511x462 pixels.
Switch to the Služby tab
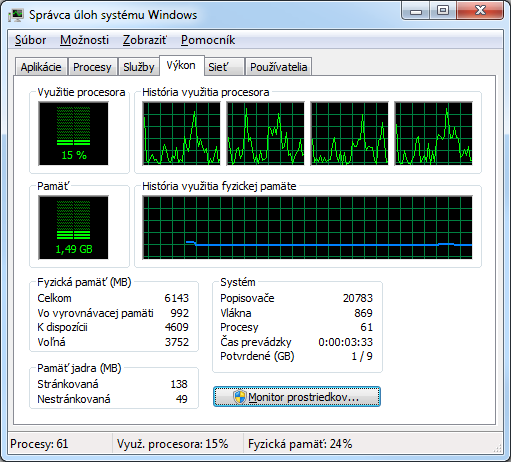139,67
